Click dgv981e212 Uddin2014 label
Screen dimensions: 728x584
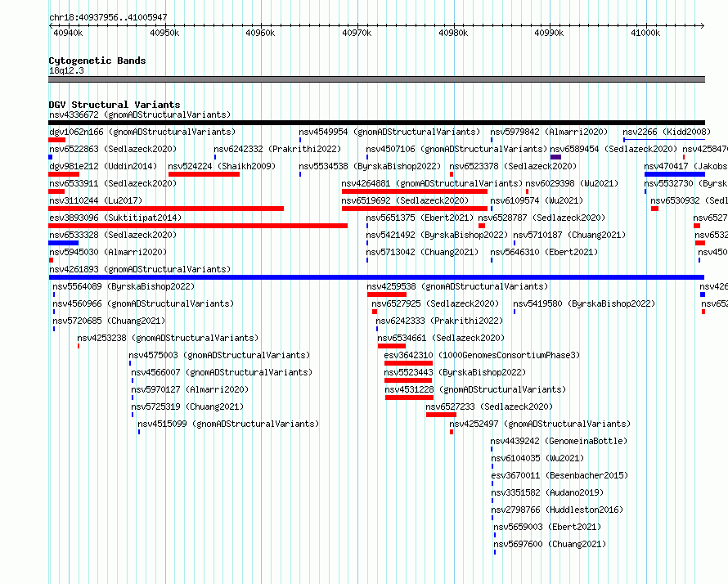(103, 166)
